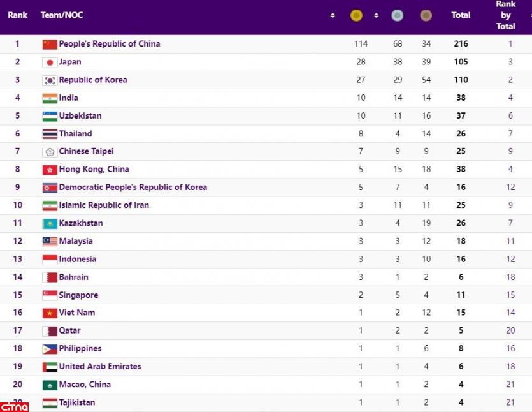Sort by gold medals using the arrow toggle

376,15
